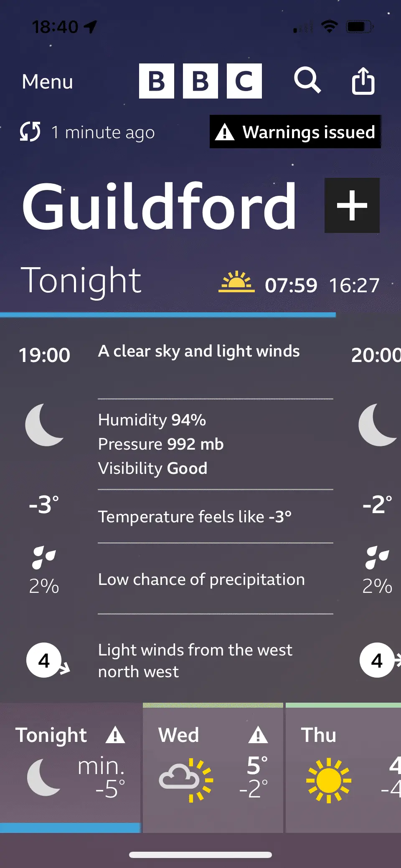Tap the refresh arrows icon
Viewport: 401px width, 868px height.
[30, 132]
